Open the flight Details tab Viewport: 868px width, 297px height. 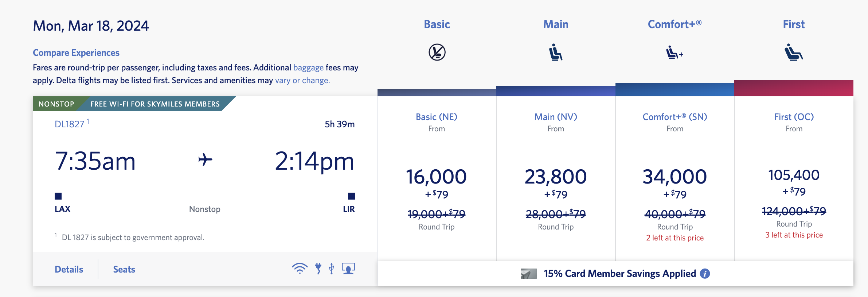[x=69, y=269]
